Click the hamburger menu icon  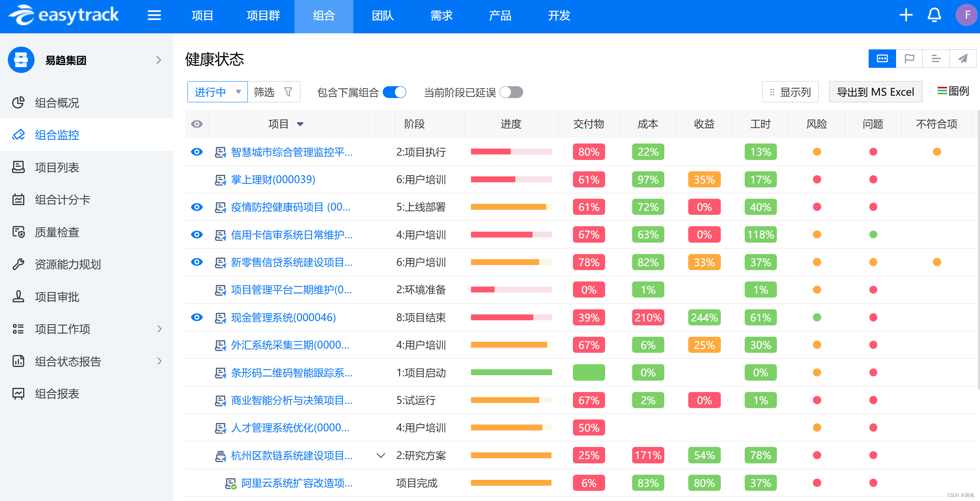(154, 16)
